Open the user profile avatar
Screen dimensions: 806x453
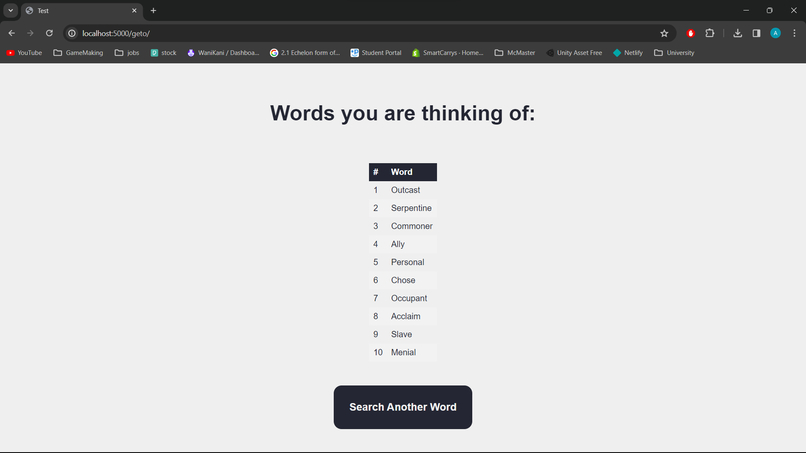tap(775, 33)
